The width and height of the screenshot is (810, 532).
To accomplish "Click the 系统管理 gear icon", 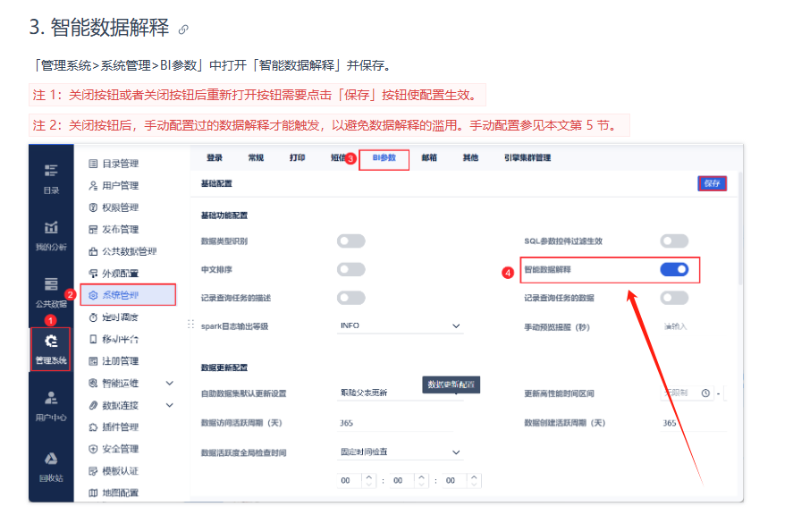I will pyautogui.click(x=93, y=295).
